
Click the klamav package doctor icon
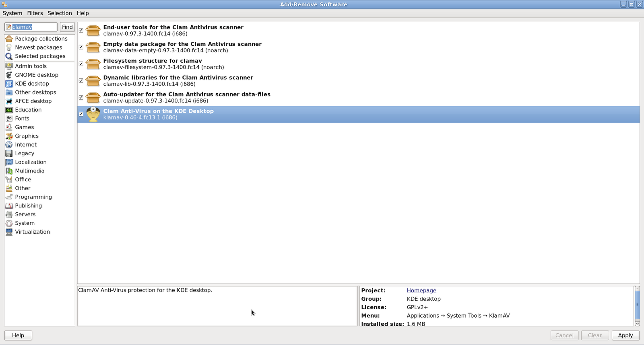pyautogui.click(x=93, y=114)
